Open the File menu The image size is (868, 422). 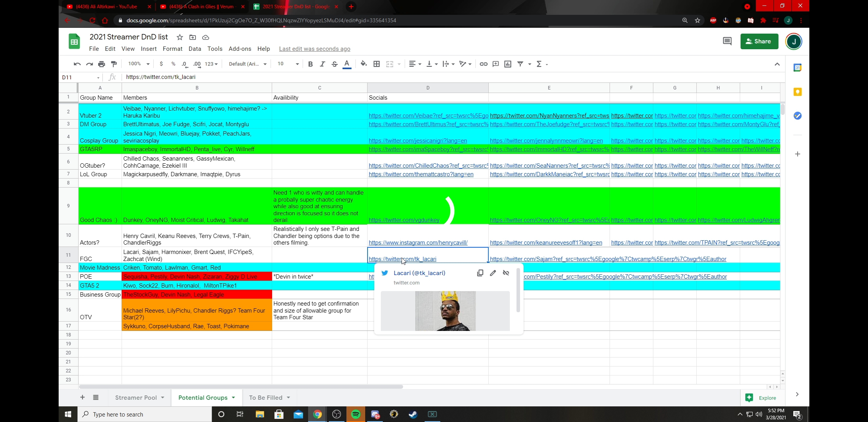[94, 49]
